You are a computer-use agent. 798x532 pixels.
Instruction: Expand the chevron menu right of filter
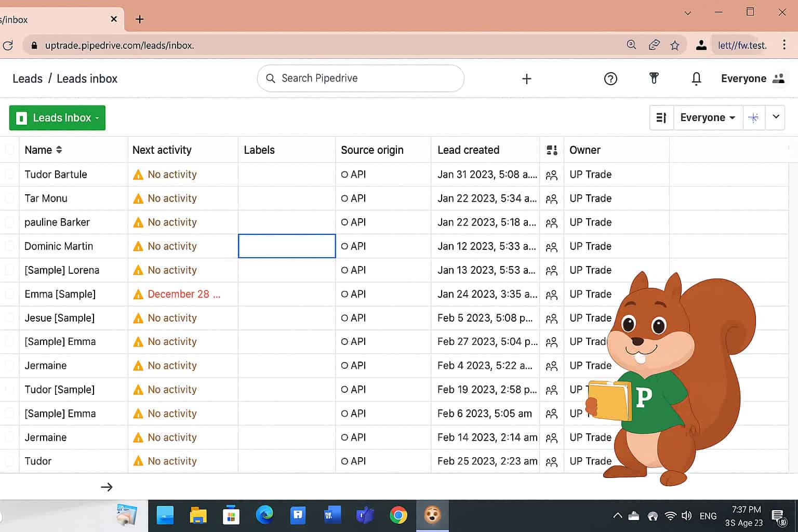775,117
